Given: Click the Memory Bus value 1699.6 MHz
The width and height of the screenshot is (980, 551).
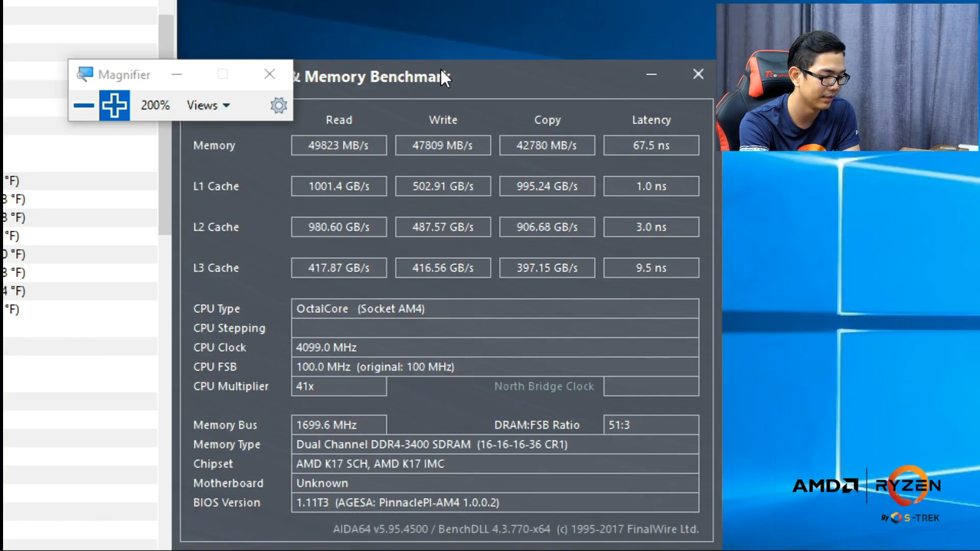Looking at the screenshot, I should [x=338, y=424].
